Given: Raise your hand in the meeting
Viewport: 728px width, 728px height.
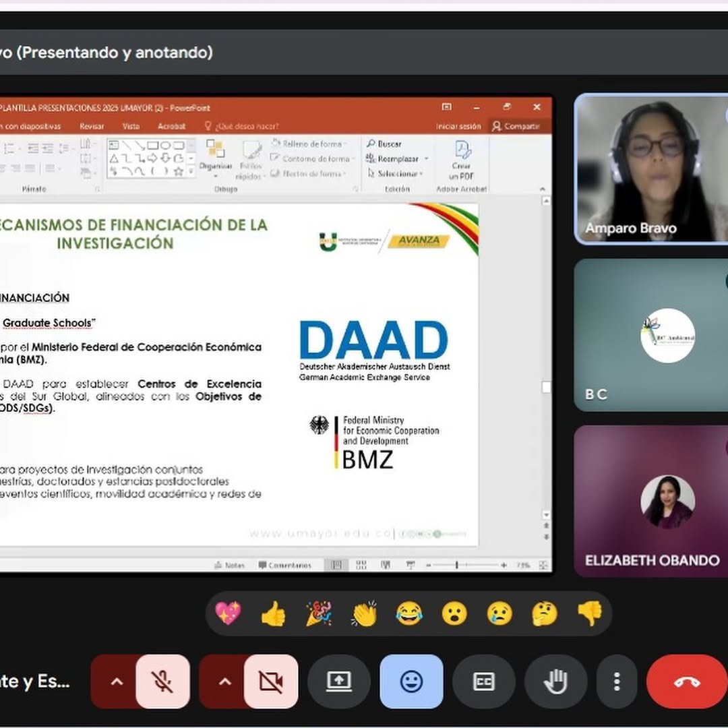Looking at the screenshot, I should click(555, 681).
